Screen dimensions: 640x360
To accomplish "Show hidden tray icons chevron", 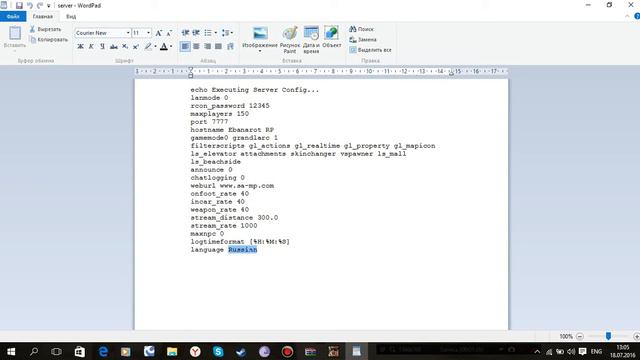I will (537, 351).
